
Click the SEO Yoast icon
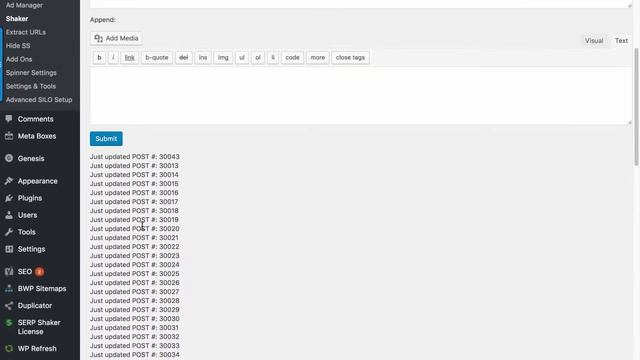9,271
